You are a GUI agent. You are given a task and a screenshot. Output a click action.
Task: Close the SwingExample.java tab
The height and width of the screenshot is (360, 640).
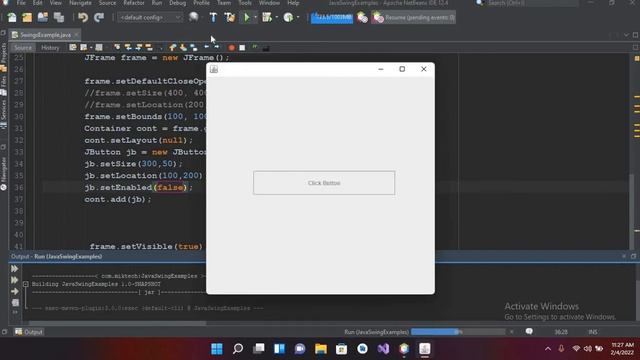pos(76,35)
